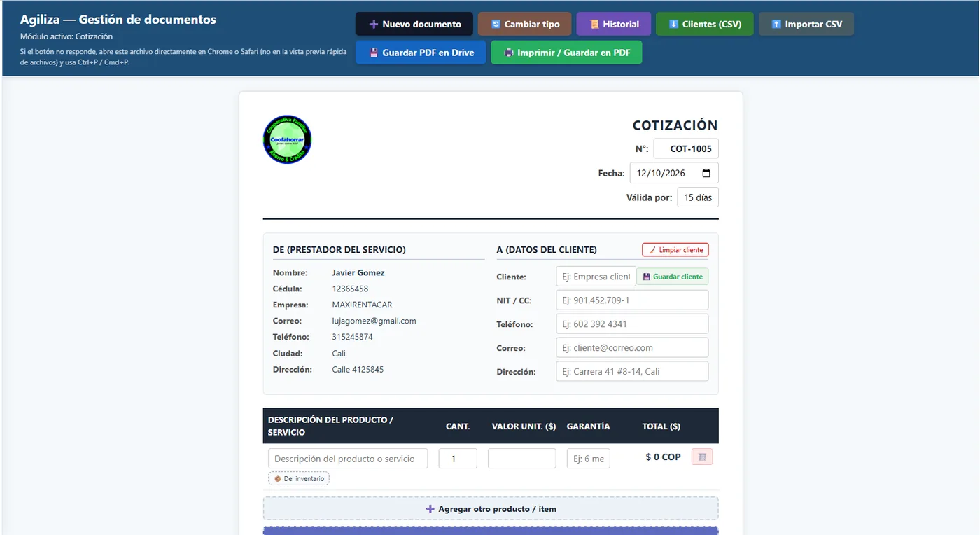This screenshot has width=980, height=535.
Task: Click company name MAXIRENTACAR
Action: (x=362, y=305)
